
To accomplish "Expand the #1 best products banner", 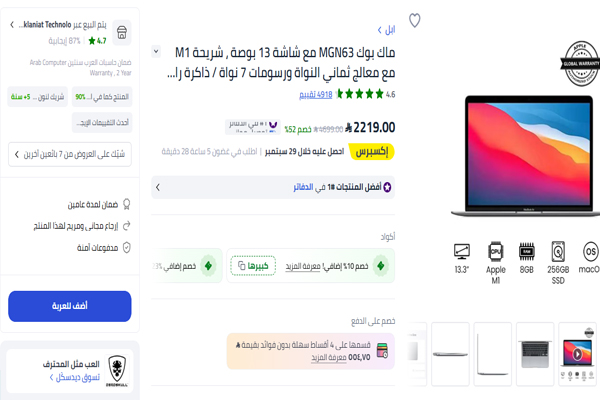I will pyautogui.click(x=273, y=187).
